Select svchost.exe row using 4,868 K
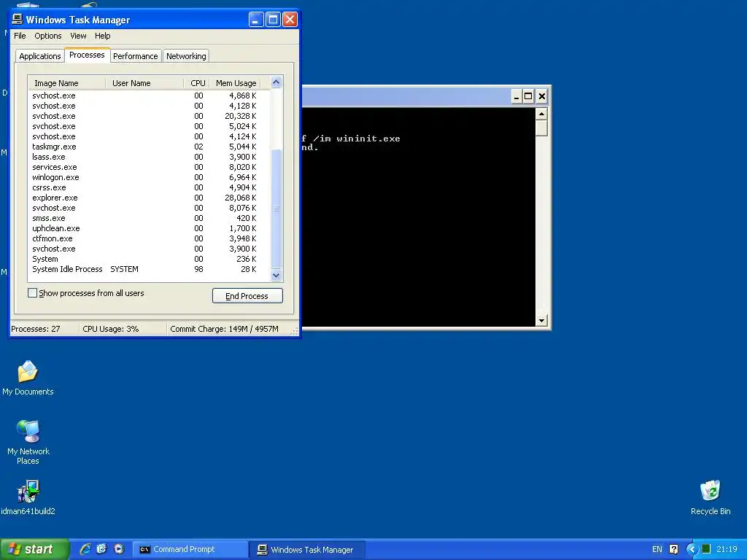Screen dimensions: 747x560 pos(149,96)
